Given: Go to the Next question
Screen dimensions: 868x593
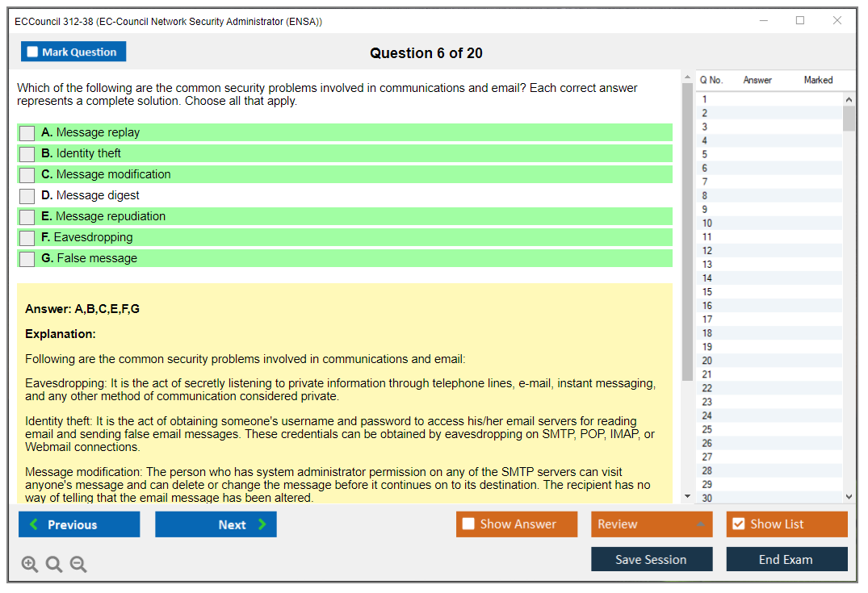Looking at the screenshot, I should pyautogui.click(x=216, y=524).
